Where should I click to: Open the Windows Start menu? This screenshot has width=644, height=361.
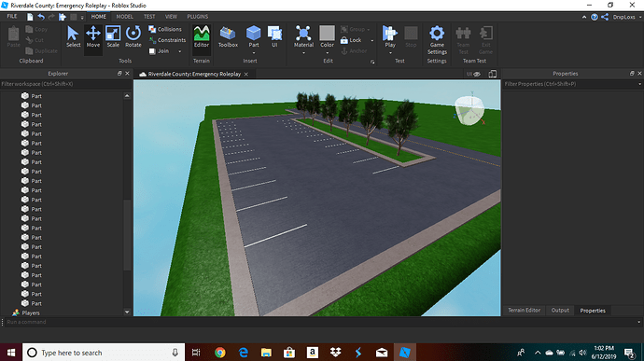point(11,353)
